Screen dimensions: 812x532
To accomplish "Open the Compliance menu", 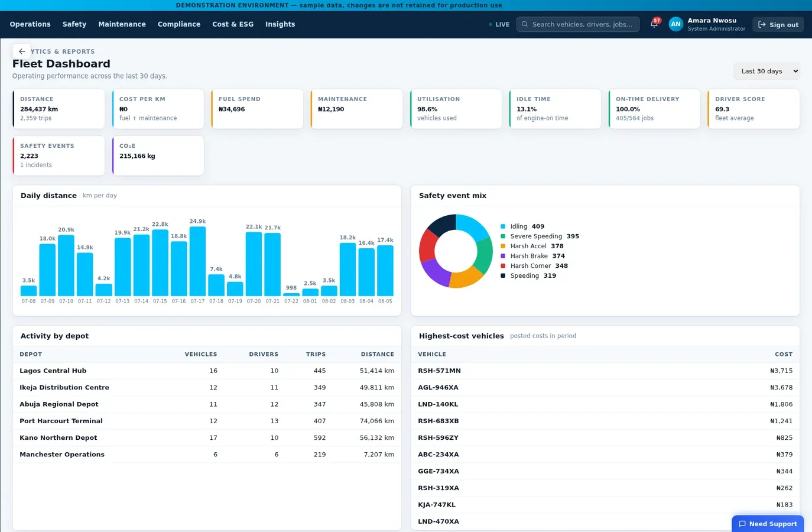I will tap(179, 24).
